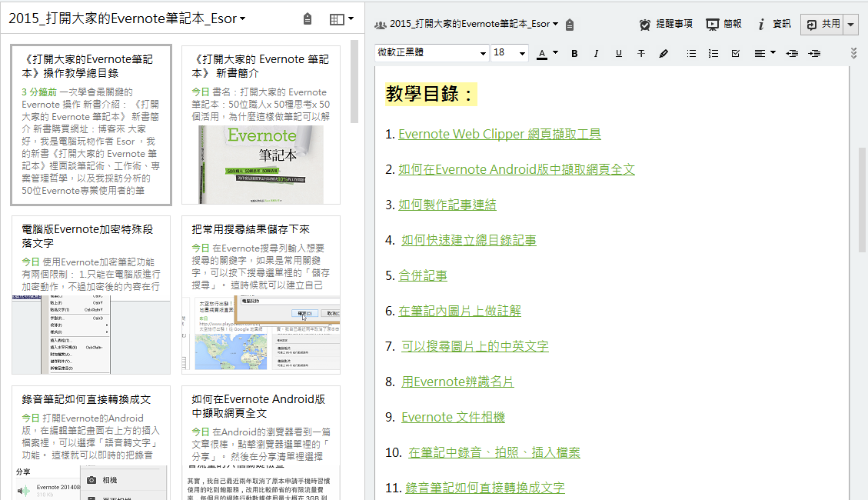868x500 pixels.
Task: Expand the view options dropdown arrow
Action: pos(351,18)
